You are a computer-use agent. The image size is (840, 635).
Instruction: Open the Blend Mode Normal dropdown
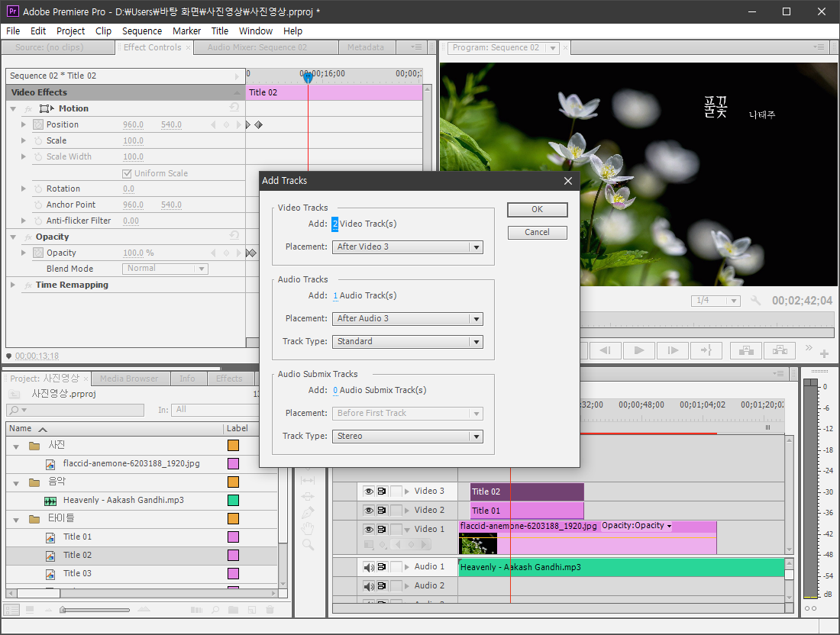pos(165,269)
